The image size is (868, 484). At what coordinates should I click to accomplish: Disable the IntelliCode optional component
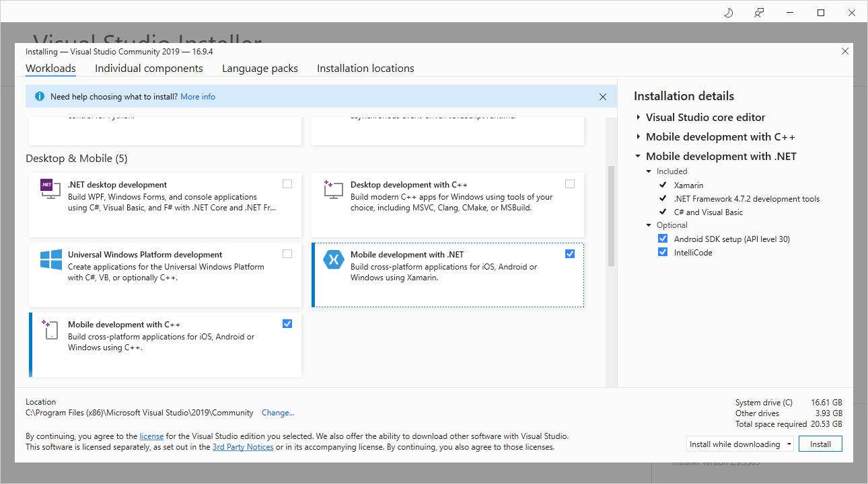point(663,251)
